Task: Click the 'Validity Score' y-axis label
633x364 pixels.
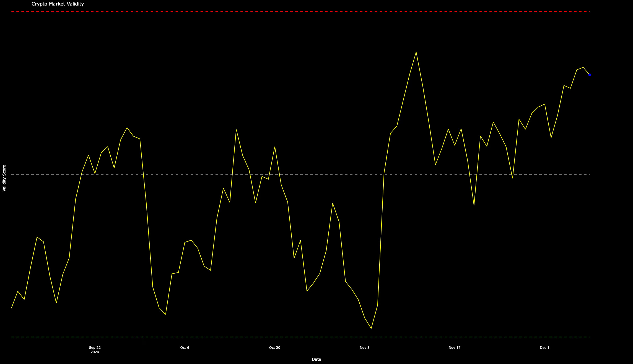Action: pos(4,178)
